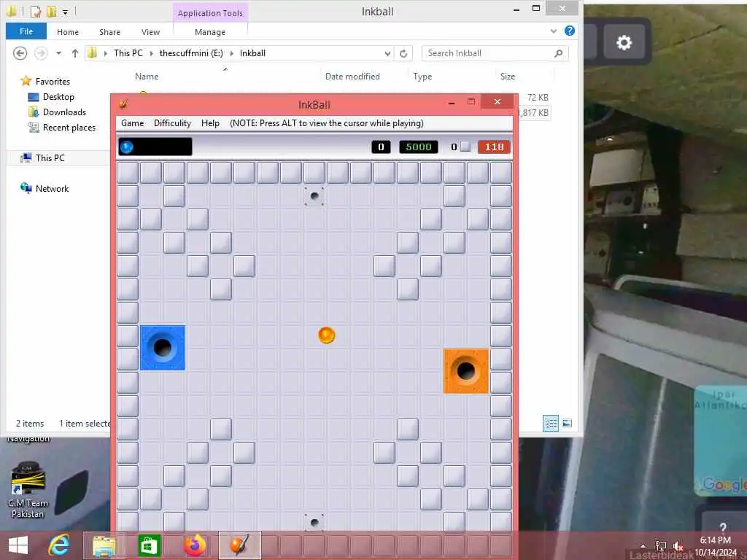Image resolution: width=747 pixels, height=560 pixels.
Task: Click the blue hole tile
Action: pyautogui.click(x=163, y=348)
